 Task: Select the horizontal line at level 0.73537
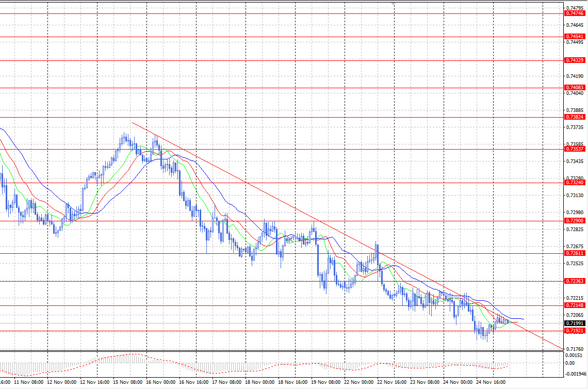point(281,149)
